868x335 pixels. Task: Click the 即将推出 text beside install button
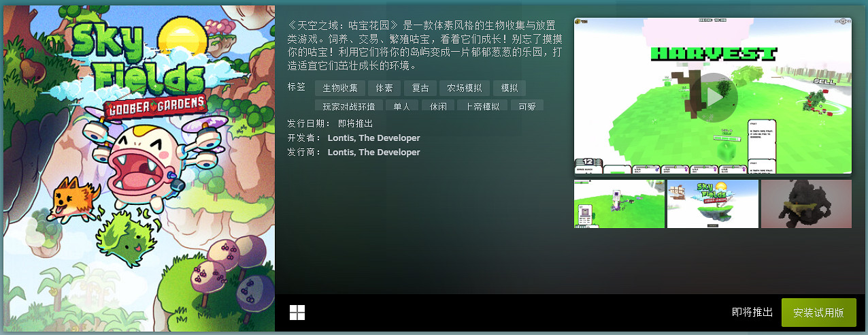tap(752, 313)
